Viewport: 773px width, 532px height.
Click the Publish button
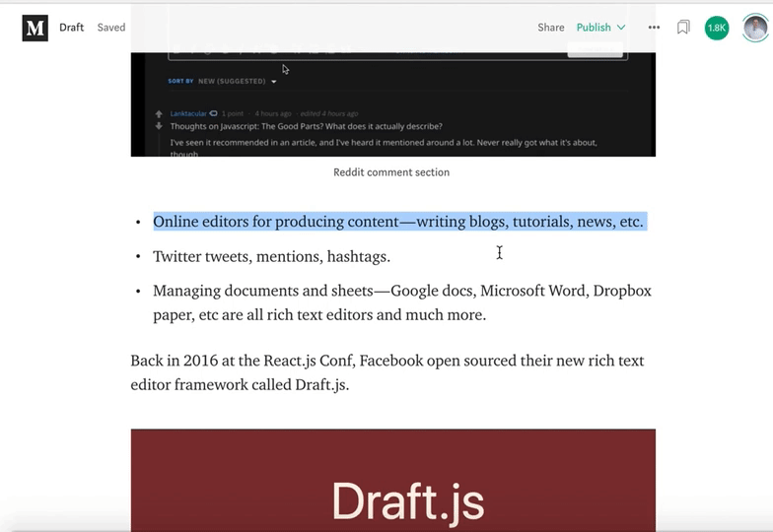click(x=594, y=28)
